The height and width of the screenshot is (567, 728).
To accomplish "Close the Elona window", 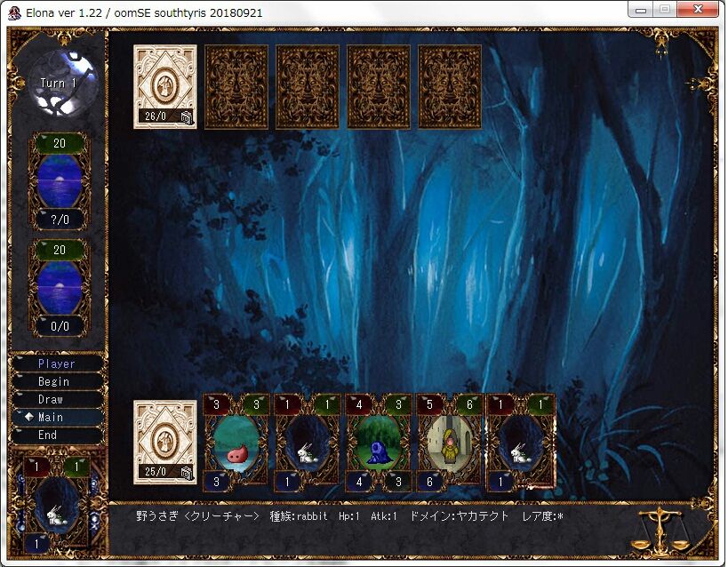I will click(x=698, y=9).
